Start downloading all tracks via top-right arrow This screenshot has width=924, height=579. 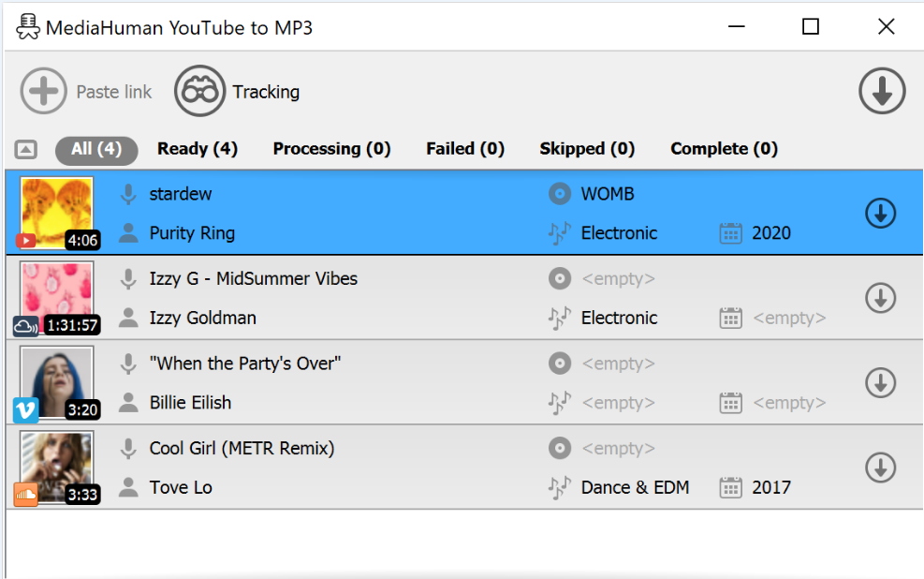[881, 91]
